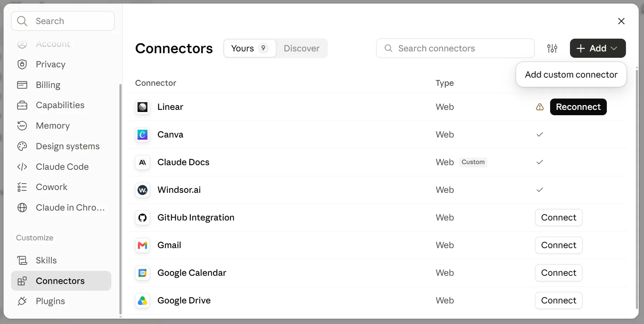Switch to the Discover tab
The height and width of the screenshot is (324, 644).
click(302, 48)
